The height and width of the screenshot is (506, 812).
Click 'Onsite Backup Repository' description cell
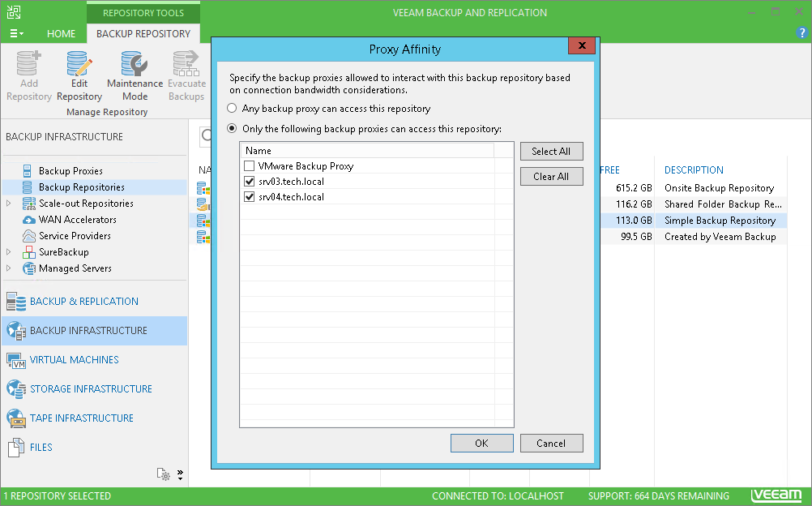click(720, 187)
